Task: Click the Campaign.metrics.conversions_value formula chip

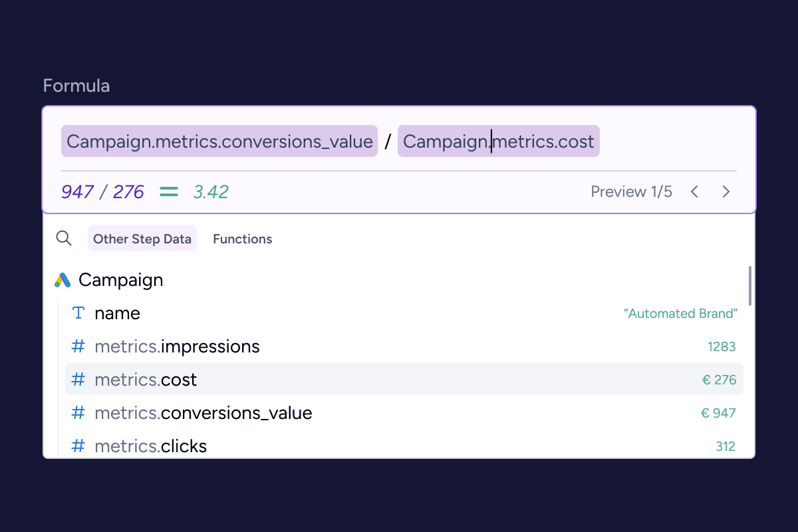Action: [x=219, y=142]
